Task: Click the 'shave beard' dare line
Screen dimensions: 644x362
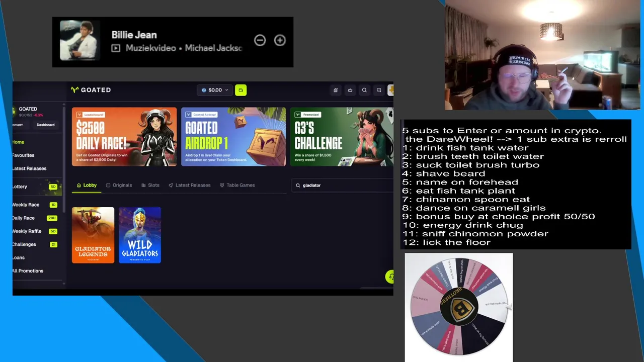Action: (444, 173)
